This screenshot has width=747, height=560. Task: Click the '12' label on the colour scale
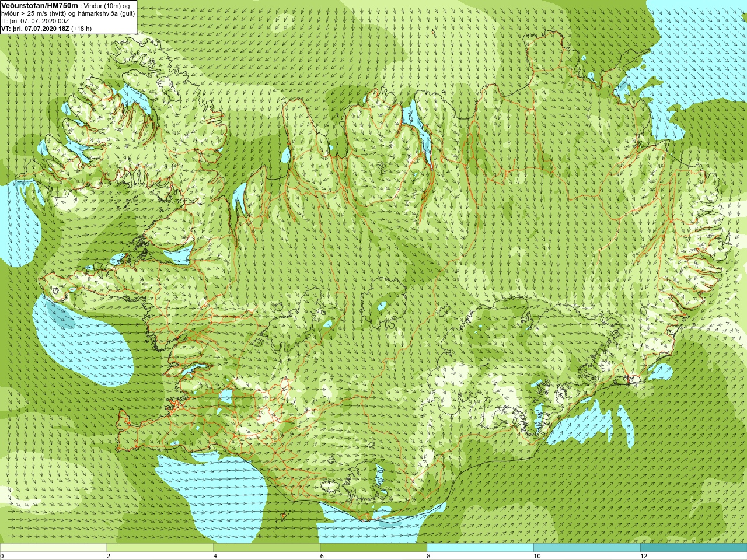(x=643, y=556)
